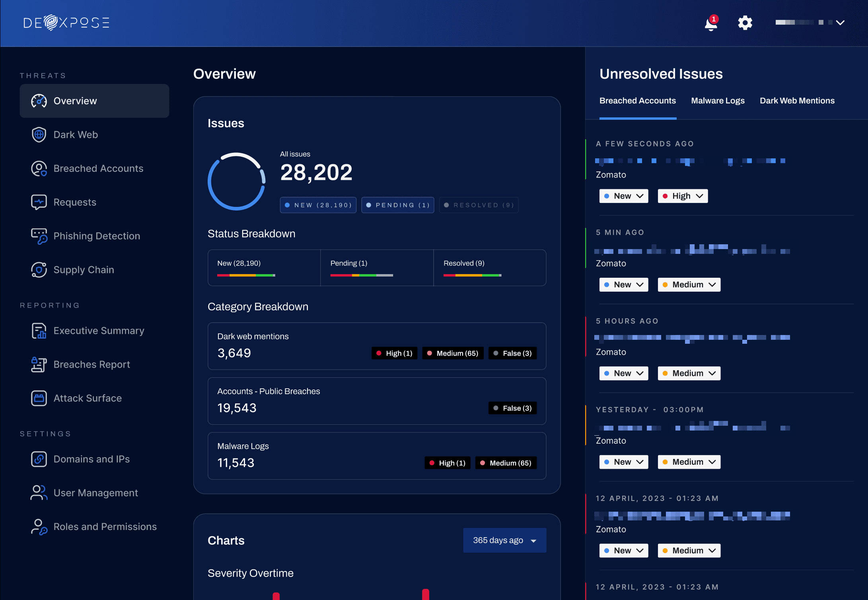Viewport: 868px width, 600px height.
Task: Open settings gear in header
Action: [745, 23]
